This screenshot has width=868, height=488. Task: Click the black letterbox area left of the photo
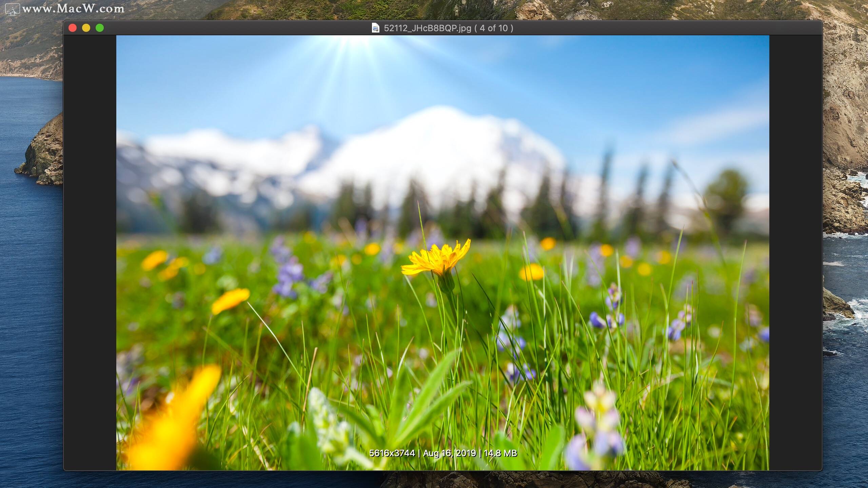[90, 237]
